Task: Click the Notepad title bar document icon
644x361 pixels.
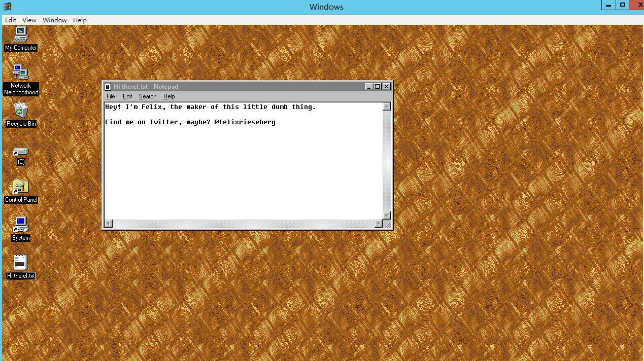Action: tap(108, 87)
